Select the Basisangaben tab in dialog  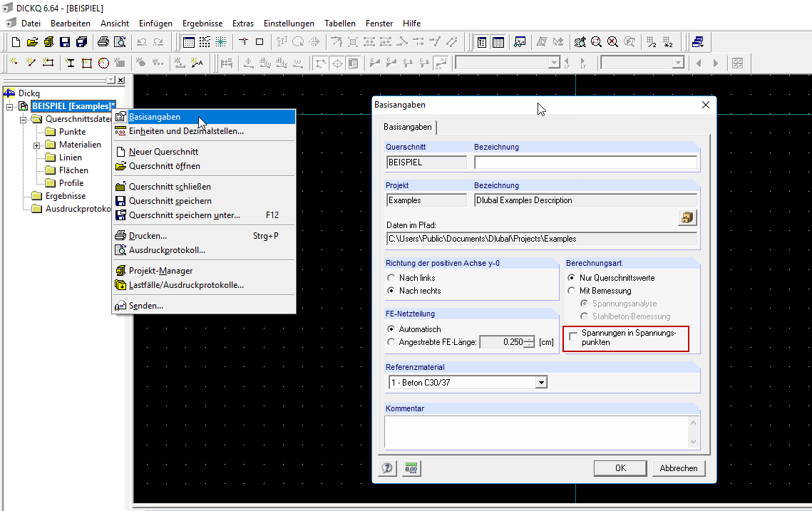[x=408, y=127]
